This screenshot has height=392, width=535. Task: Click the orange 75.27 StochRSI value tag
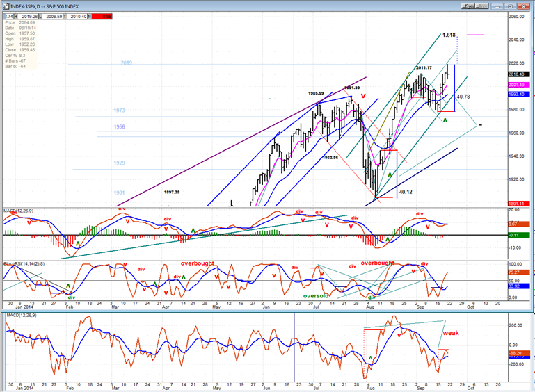click(x=518, y=272)
